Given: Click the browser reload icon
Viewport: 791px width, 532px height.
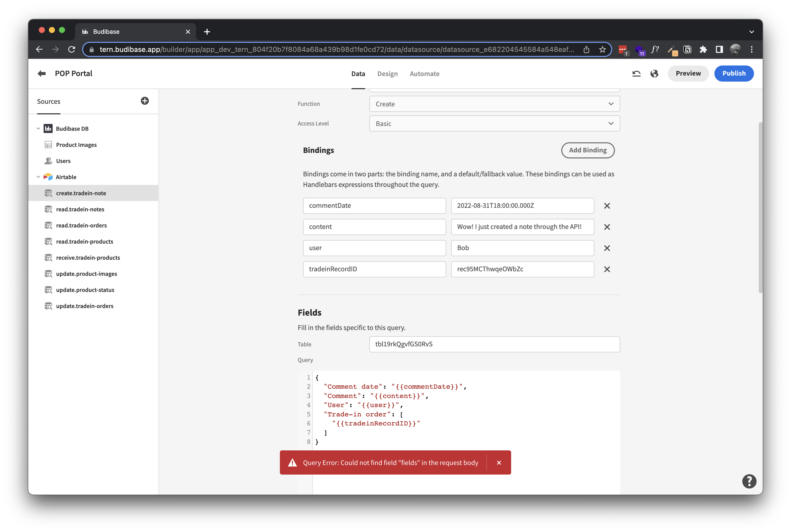Looking at the screenshot, I should [72, 50].
